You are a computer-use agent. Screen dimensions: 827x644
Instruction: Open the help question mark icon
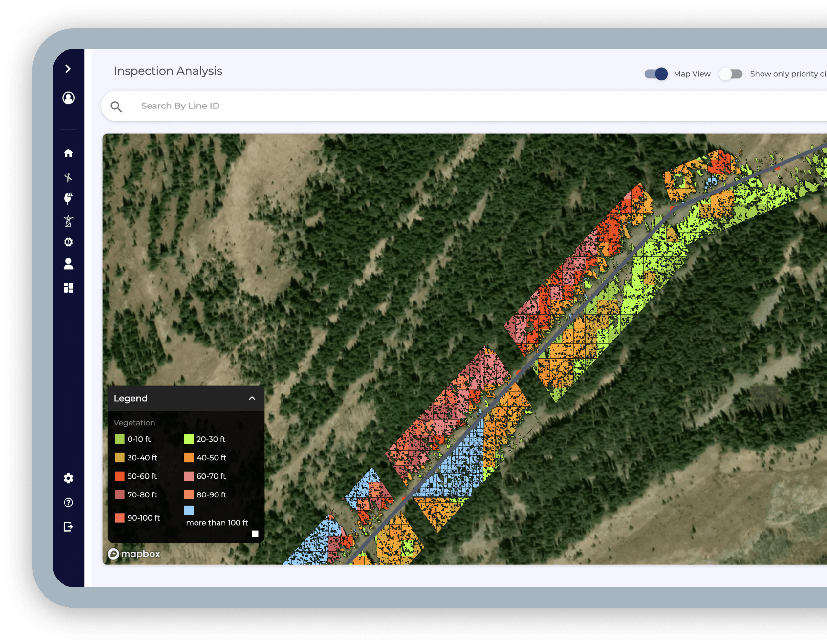tap(68, 502)
